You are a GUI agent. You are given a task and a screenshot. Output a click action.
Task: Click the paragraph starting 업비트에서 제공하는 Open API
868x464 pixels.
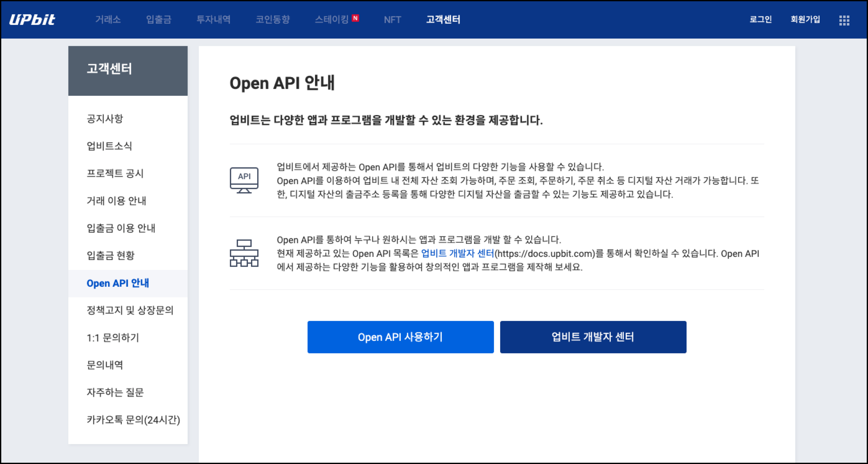click(x=518, y=180)
